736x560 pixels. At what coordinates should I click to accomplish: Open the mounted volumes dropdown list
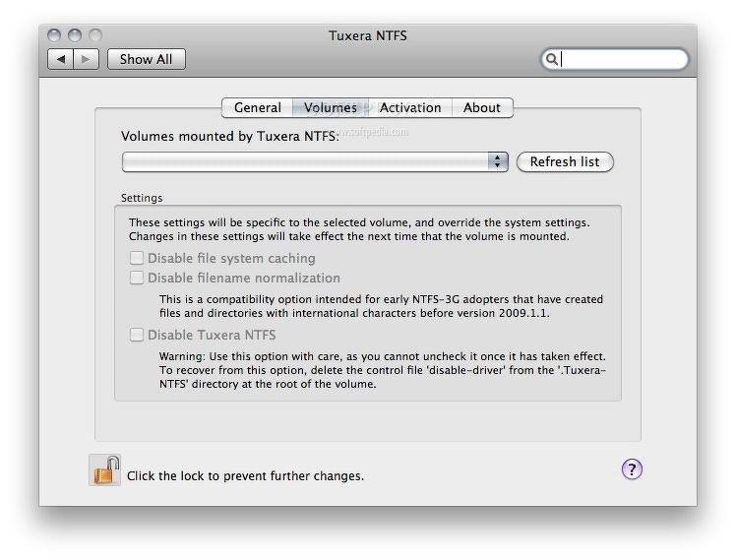click(313, 161)
